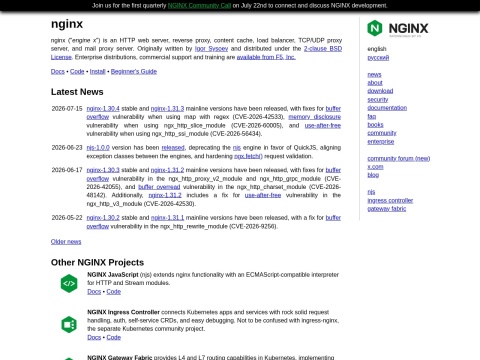Viewport: 480px width, 360px height.
Task: Click the 2026-06-23 news date
Action: pyautogui.click(x=67, y=148)
